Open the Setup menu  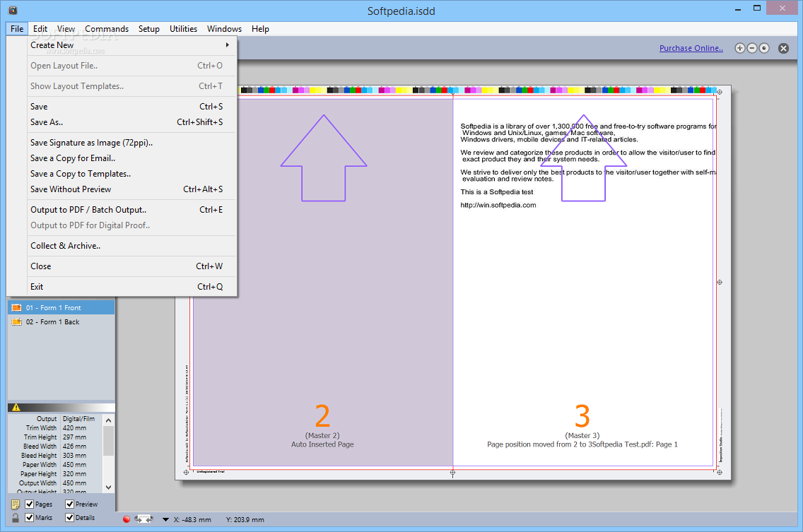148,29
